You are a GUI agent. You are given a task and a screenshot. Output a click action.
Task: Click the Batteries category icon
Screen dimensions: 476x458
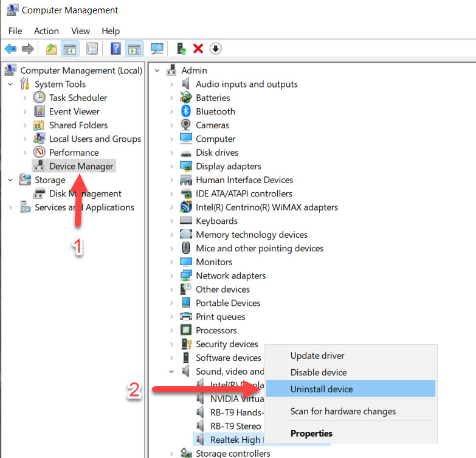pyautogui.click(x=186, y=97)
